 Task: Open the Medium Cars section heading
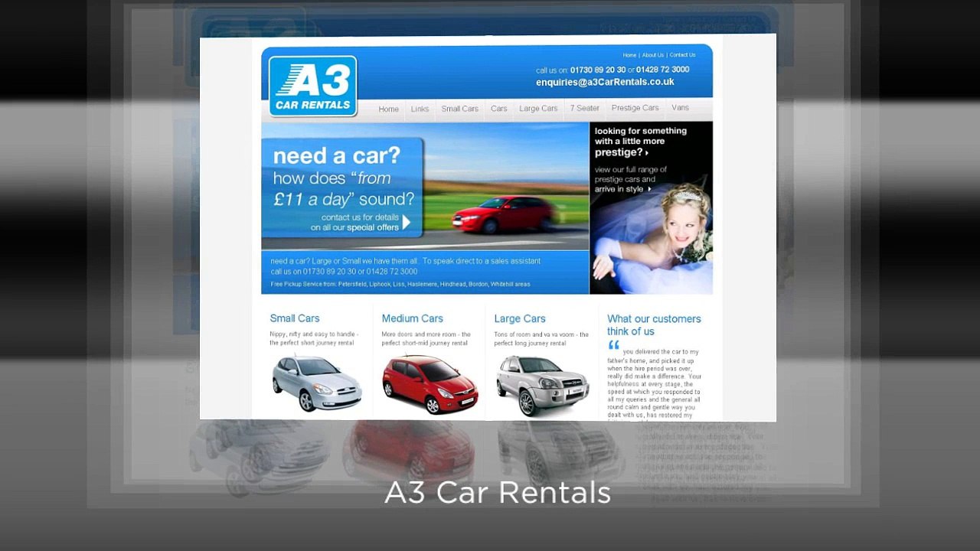tap(412, 318)
